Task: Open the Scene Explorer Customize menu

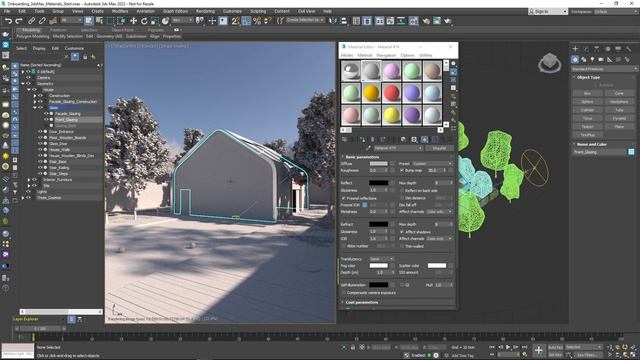Action: pyautogui.click(x=74, y=48)
